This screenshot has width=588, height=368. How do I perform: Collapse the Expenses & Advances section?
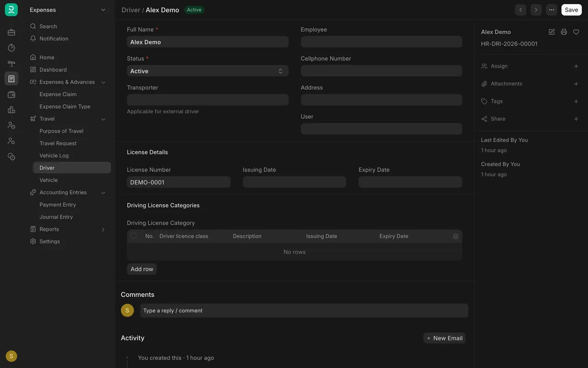pos(103,82)
